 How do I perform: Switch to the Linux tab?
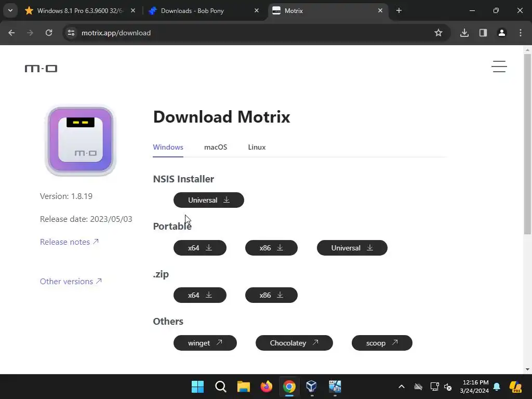point(257,147)
